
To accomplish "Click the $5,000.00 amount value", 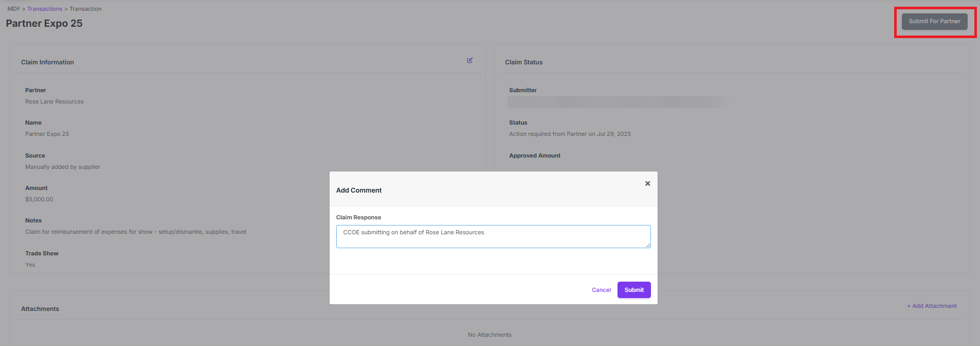I will [39, 199].
